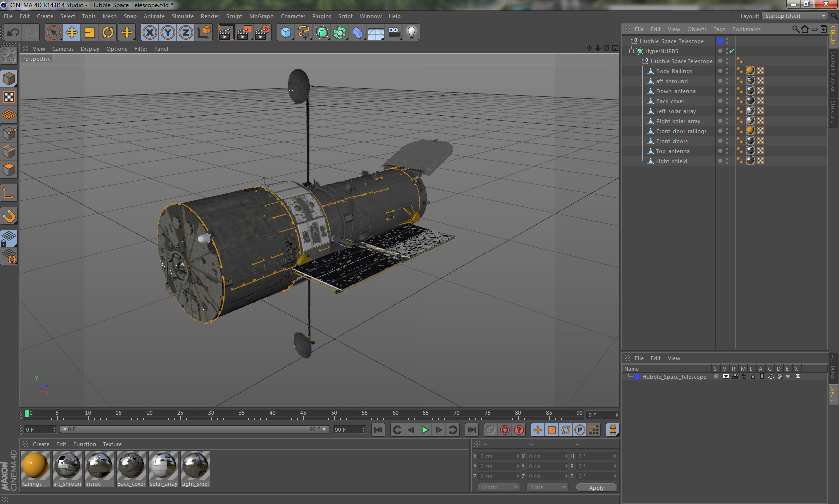Image resolution: width=839 pixels, height=504 pixels.
Task: Select the Move tool in top toolbar
Action: (x=72, y=33)
